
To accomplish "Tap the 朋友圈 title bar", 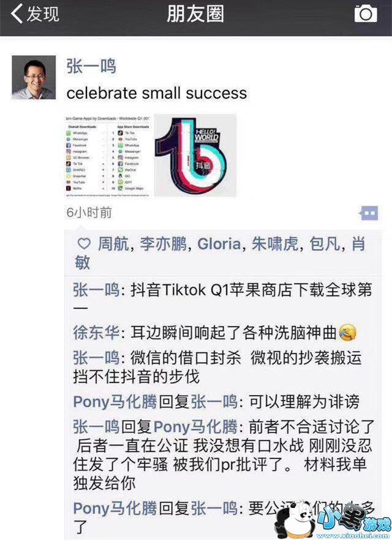I will [195, 14].
